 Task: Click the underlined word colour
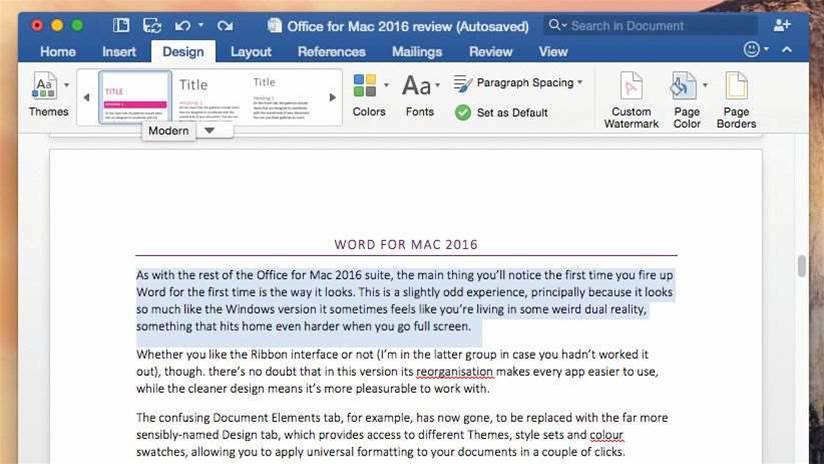606,435
